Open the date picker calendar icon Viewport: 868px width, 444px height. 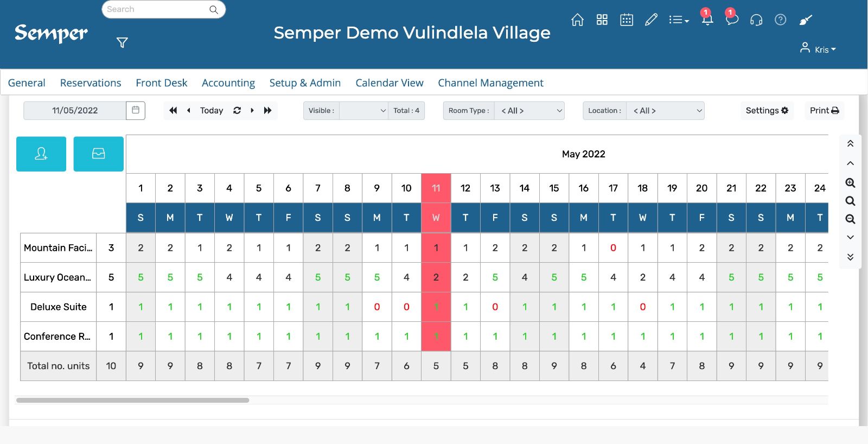point(136,110)
